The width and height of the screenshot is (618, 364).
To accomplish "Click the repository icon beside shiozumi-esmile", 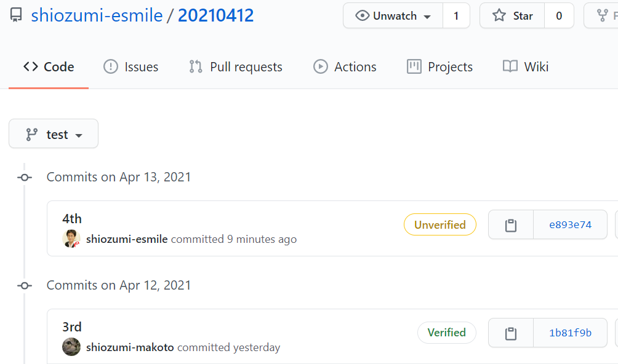I will point(16,15).
